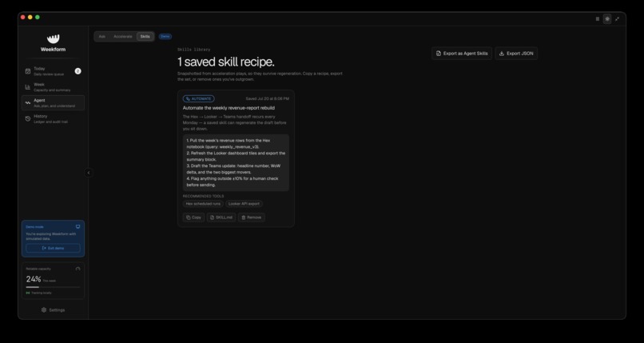This screenshot has height=343, width=644.
Task: Click the recipe step mentioning weekly_revenue_v3
Action: (229, 143)
